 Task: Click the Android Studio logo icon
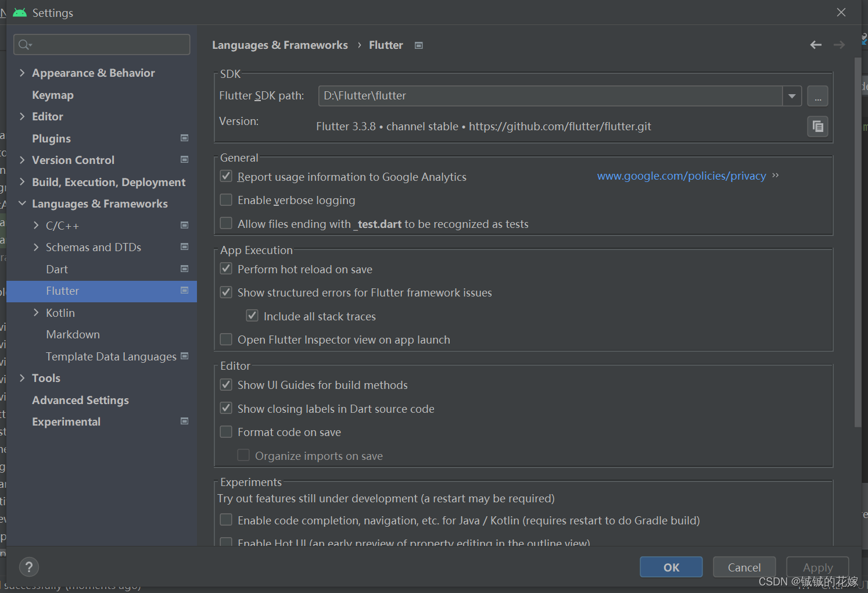[20, 12]
